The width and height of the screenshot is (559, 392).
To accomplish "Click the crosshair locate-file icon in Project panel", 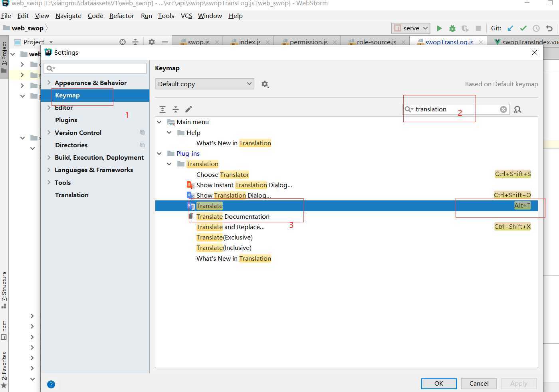I will (x=123, y=42).
